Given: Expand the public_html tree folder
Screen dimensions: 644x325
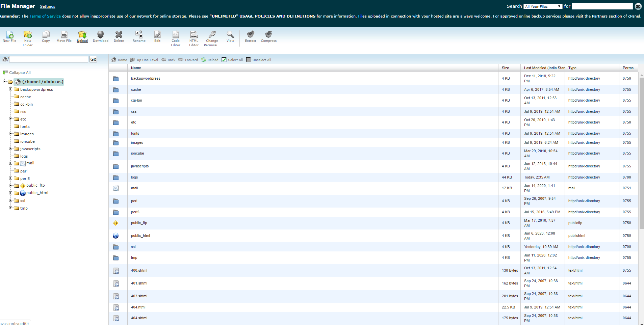Looking at the screenshot, I should click(x=10, y=193).
